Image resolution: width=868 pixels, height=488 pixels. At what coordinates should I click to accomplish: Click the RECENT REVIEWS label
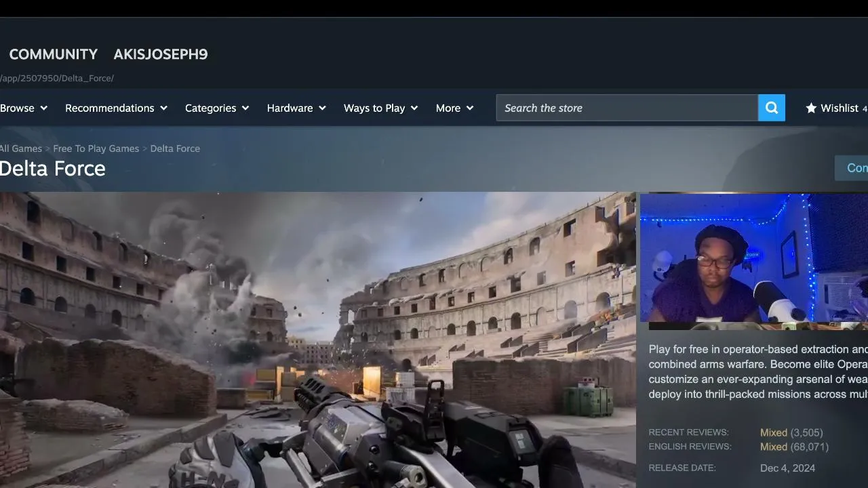pos(688,432)
